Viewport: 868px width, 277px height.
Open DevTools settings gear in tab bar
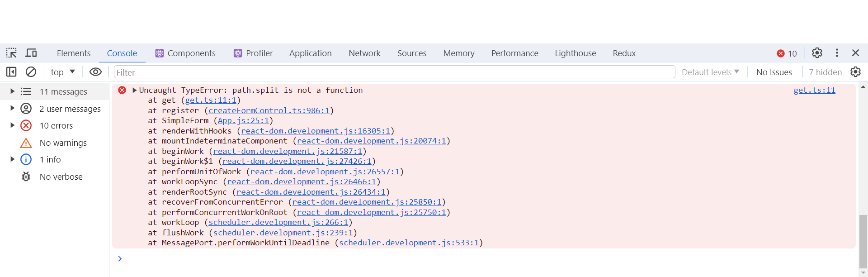(x=817, y=53)
